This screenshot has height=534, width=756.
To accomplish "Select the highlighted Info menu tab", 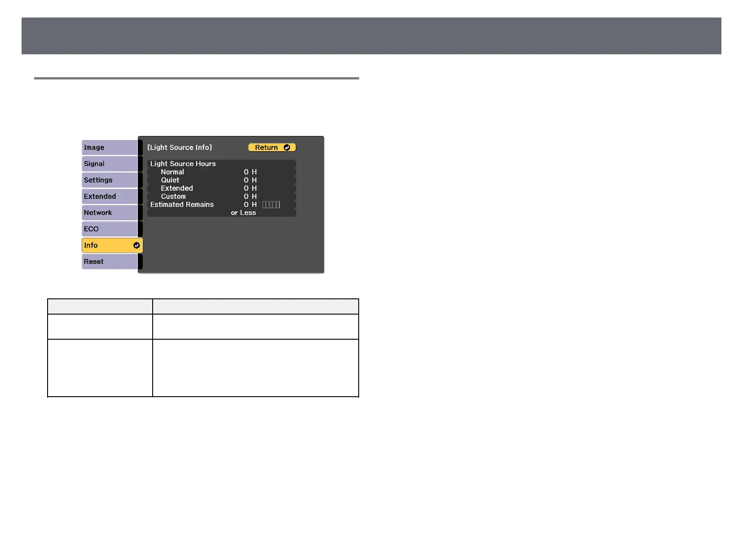I will tap(112, 245).
